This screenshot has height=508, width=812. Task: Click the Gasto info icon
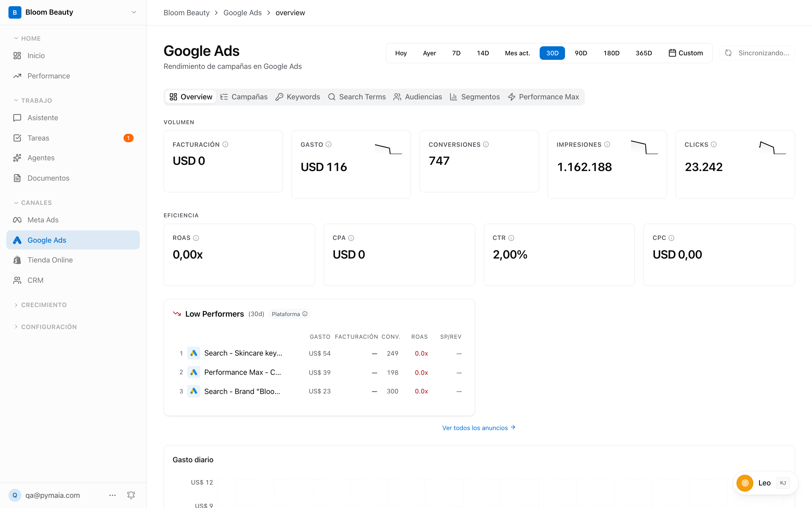328,144
